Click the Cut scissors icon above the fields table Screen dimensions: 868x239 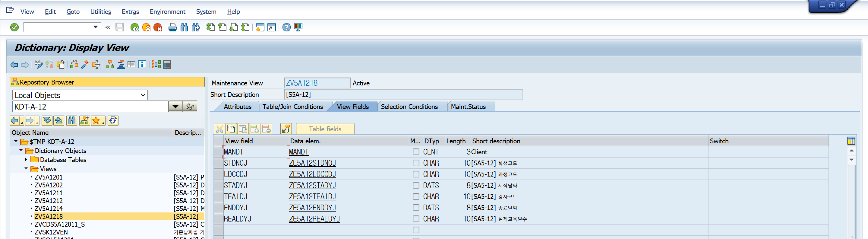219,129
